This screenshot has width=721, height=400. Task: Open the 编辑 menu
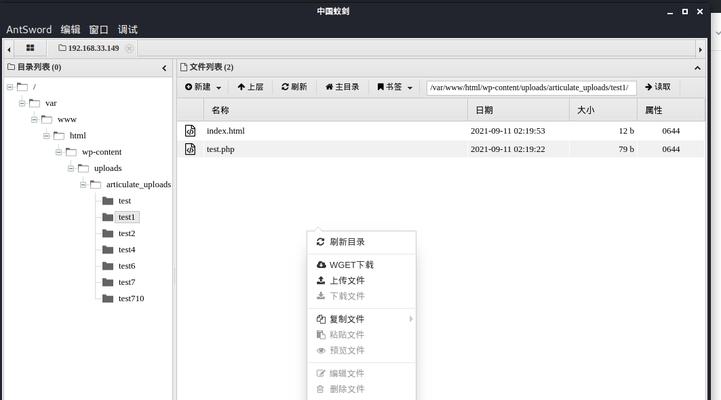(x=70, y=29)
